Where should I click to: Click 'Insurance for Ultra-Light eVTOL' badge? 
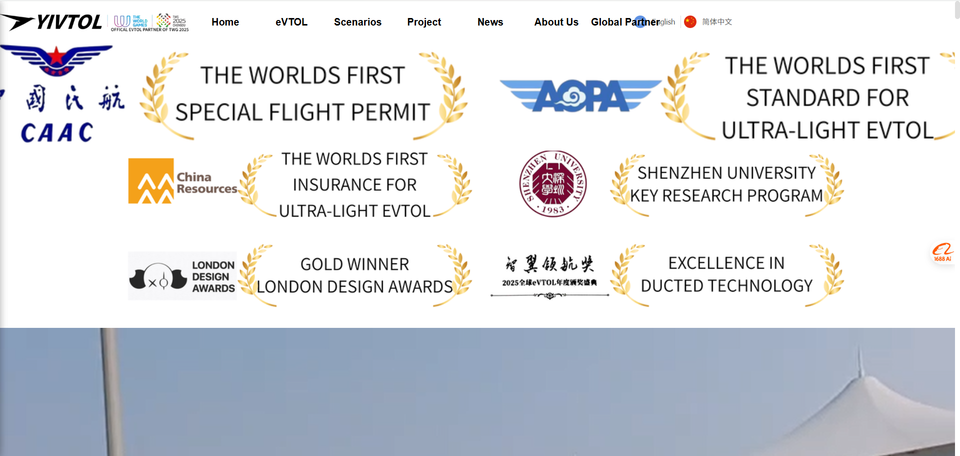click(x=355, y=185)
